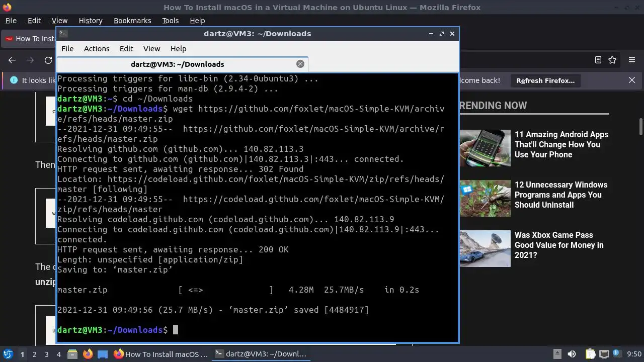This screenshot has width=644, height=362.
Task: Open the terminal's View menu
Action: [151, 48]
